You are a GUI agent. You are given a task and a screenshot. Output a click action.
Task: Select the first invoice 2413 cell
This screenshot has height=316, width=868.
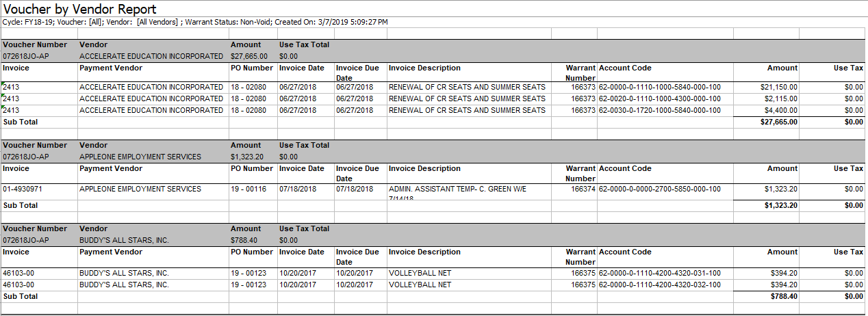[11, 87]
